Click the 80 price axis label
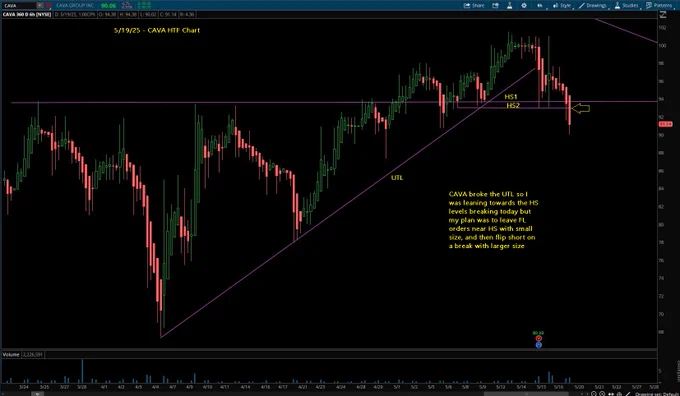The height and width of the screenshot is (396, 680). pyautogui.click(x=662, y=225)
